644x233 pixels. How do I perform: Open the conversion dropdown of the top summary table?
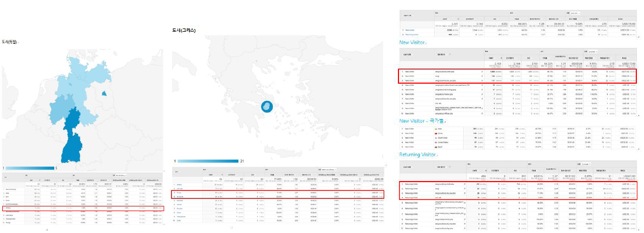click(x=575, y=13)
